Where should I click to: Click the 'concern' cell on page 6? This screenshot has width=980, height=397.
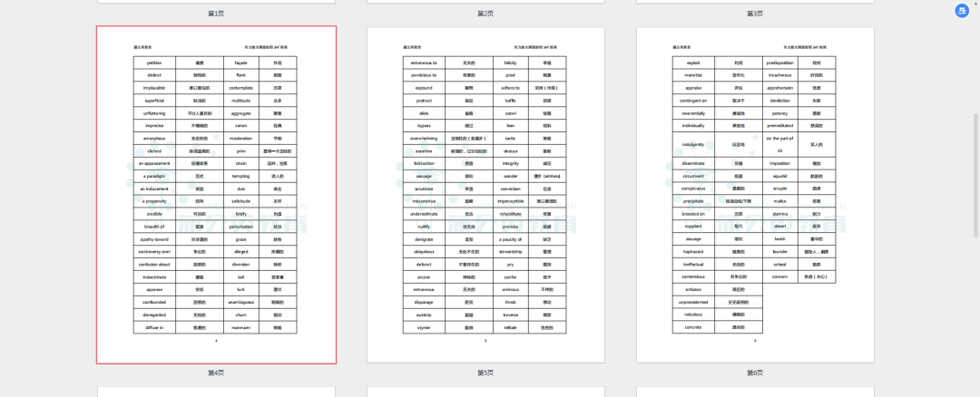779,276
